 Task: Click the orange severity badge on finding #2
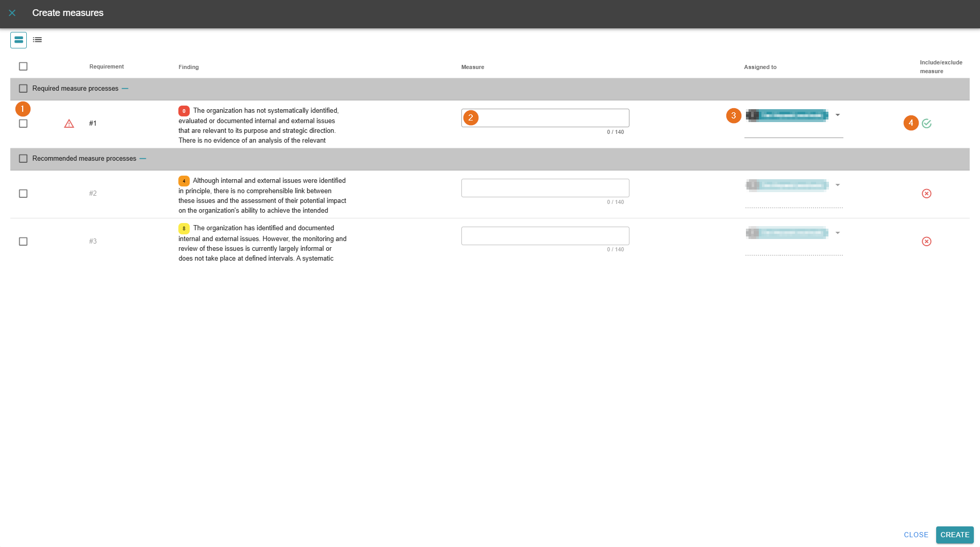pos(184,181)
